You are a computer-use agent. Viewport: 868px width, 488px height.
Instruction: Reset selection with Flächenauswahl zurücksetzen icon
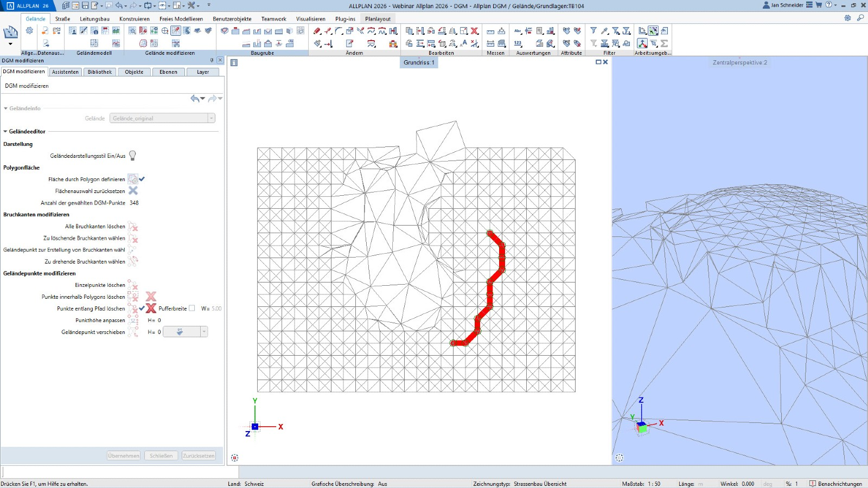click(x=133, y=191)
